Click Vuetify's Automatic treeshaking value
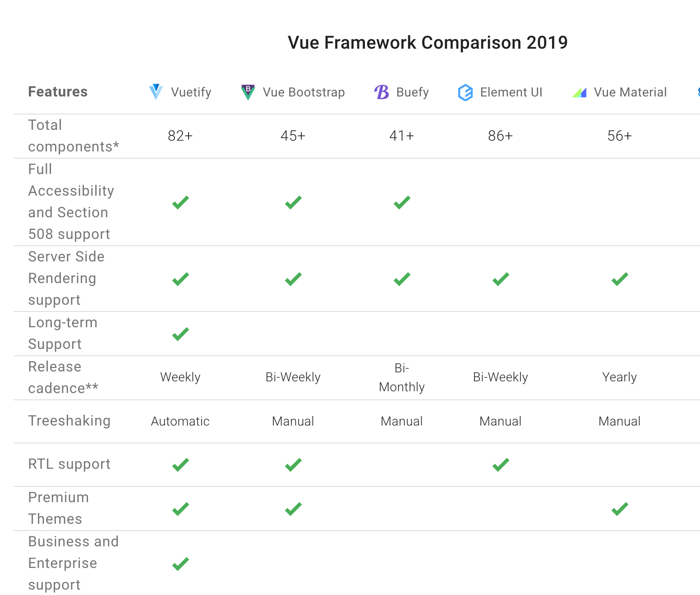 (x=180, y=421)
